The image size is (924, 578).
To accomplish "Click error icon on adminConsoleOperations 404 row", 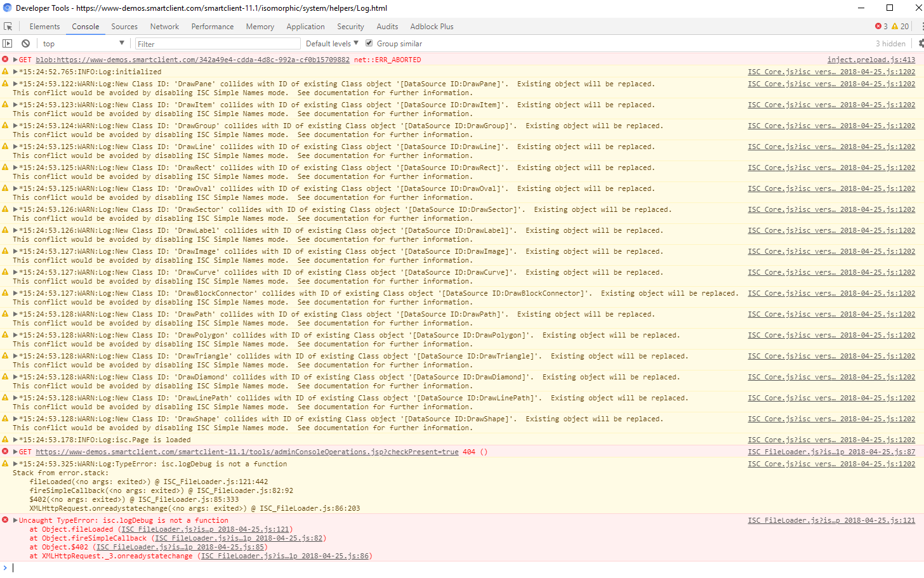I will (x=5, y=452).
